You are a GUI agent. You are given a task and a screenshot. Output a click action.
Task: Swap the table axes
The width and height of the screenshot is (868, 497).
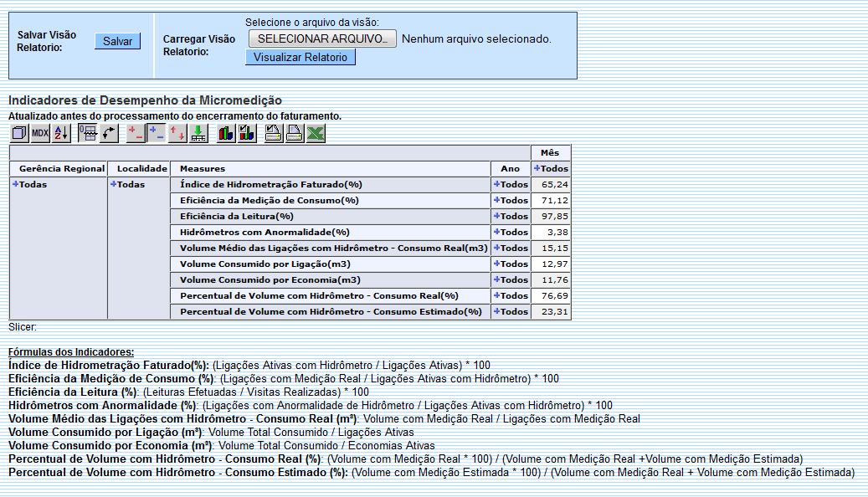(x=109, y=132)
